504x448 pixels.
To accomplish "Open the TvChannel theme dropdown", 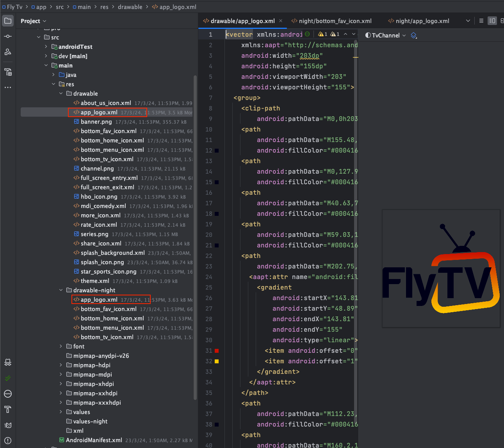I will pos(385,36).
